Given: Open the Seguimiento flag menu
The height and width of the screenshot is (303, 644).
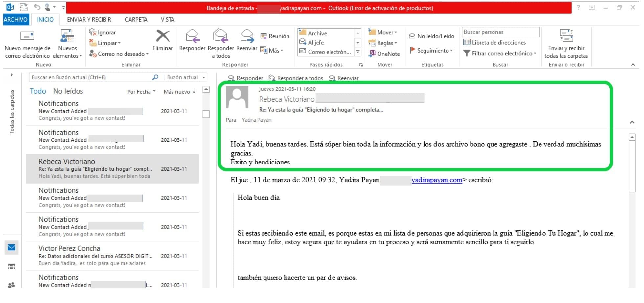Looking at the screenshot, I should click(x=431, y=50).
